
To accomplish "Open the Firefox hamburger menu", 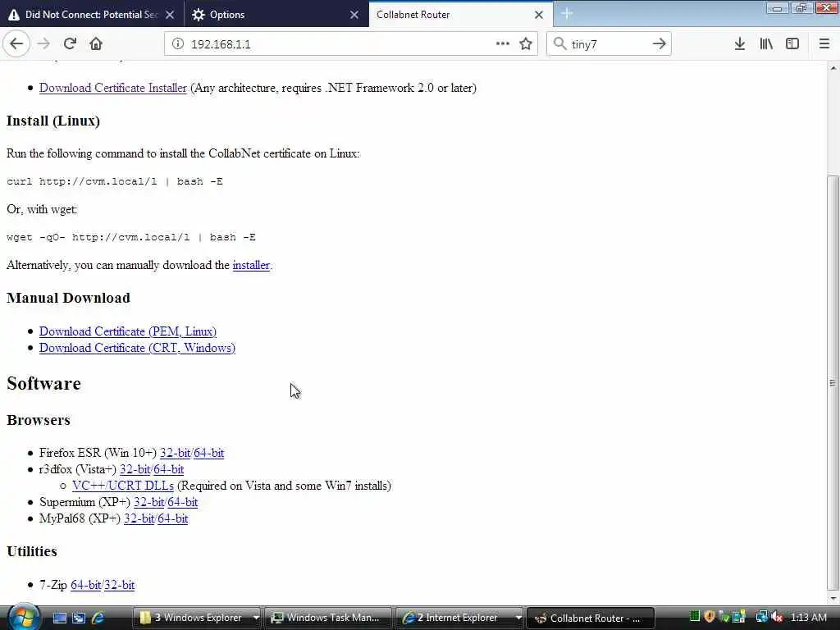I will [824, 44].
